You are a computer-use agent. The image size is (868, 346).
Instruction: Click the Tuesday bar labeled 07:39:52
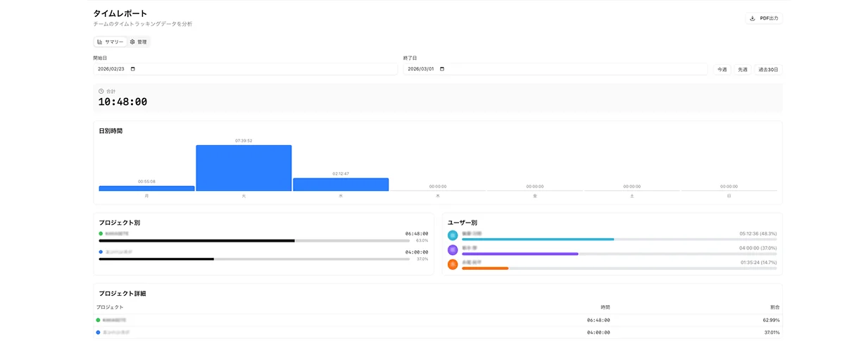[244, 168]
